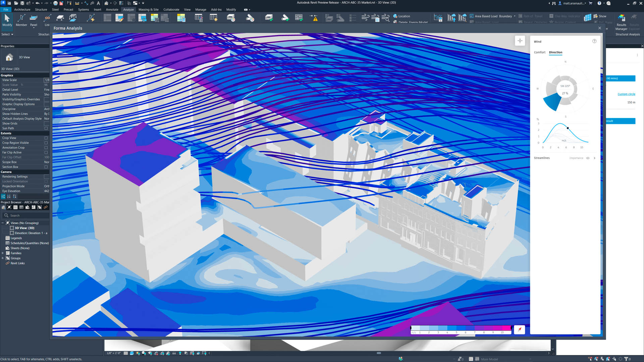
Task: Open the Massing & Site ribbon tab
Action: pos(148,9)
